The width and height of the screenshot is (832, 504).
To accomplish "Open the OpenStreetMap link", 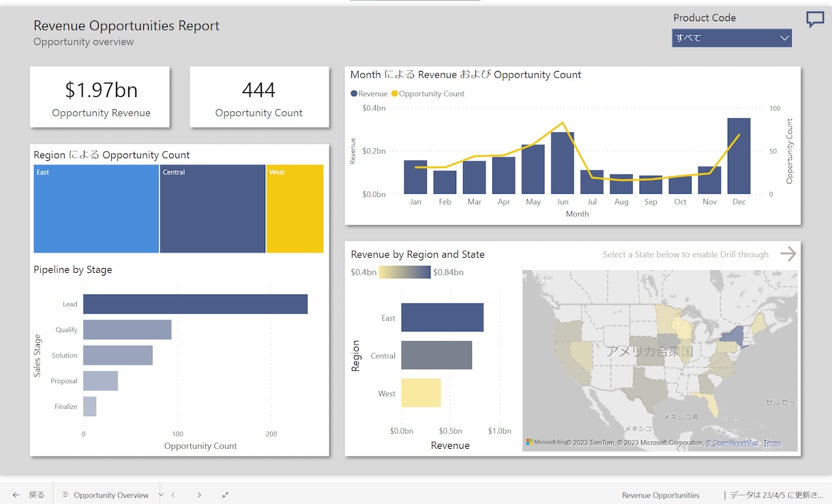I will (732, 443).
